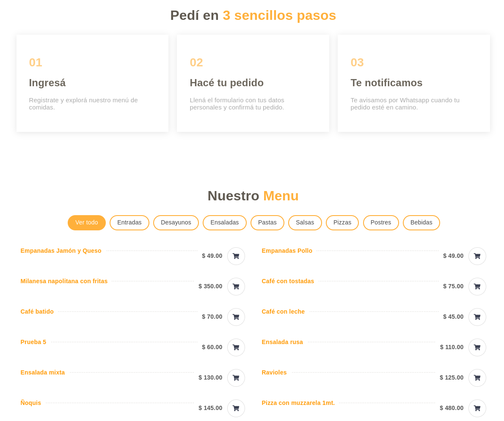Show the Desayunos category
The height and width of the screenshot is (421, 504).
click(x=176, y=223)
